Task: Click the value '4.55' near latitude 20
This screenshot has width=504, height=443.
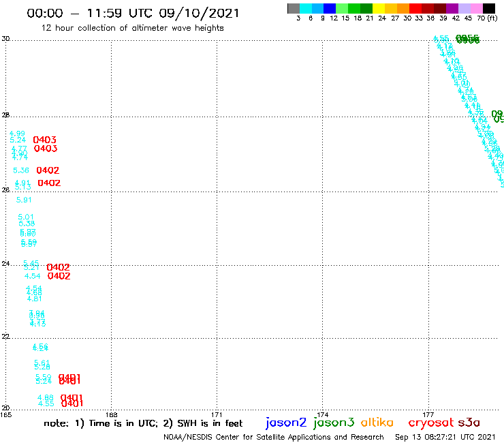Action: click(x=46, y=403)
